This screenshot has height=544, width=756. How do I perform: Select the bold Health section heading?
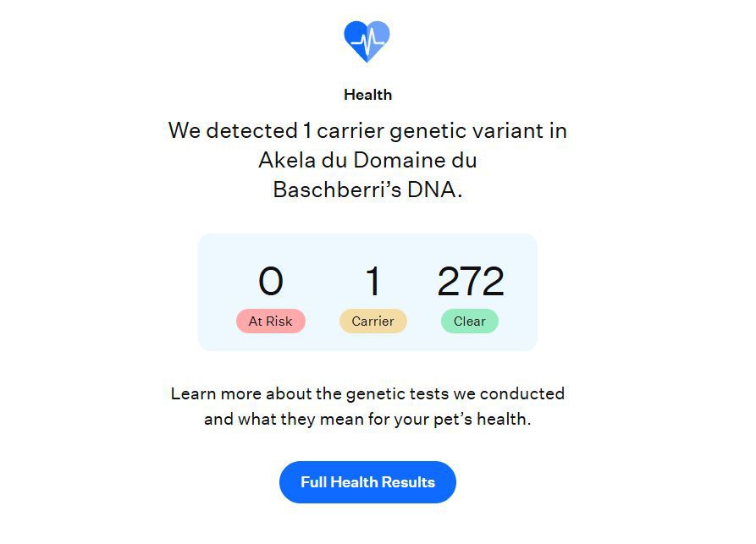tap(368, 95)
